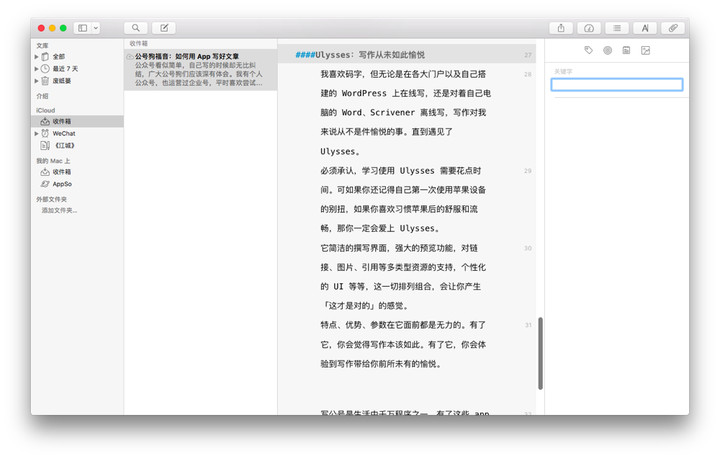Click the paragraph starting 它简洁的撰写界面
Viewport: 720px width, 459px height.
point(403,277)
